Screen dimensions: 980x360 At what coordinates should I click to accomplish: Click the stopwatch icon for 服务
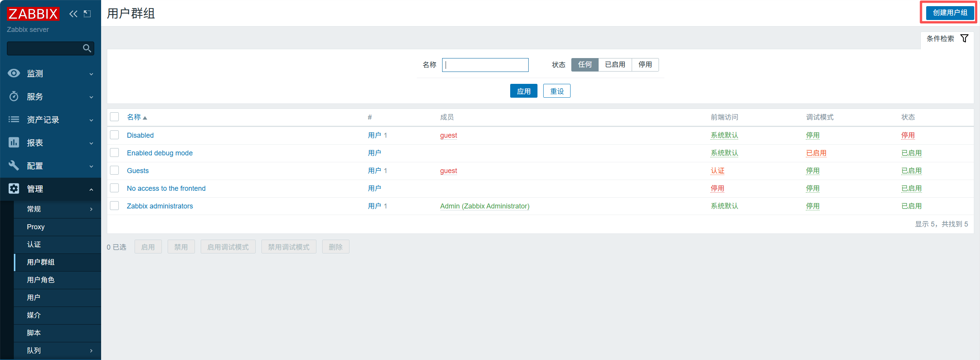pos(14,96)
